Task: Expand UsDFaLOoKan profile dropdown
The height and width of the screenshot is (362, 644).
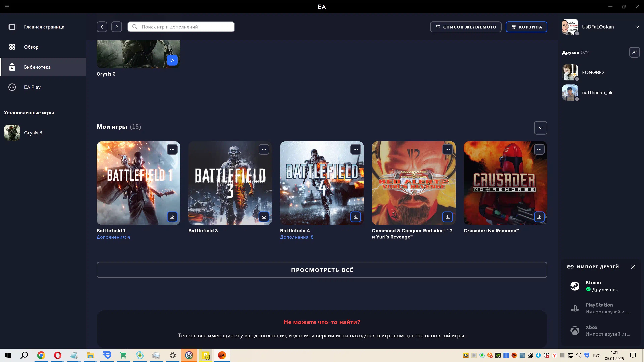Action: pyautogui.click(x=637, y=27)
